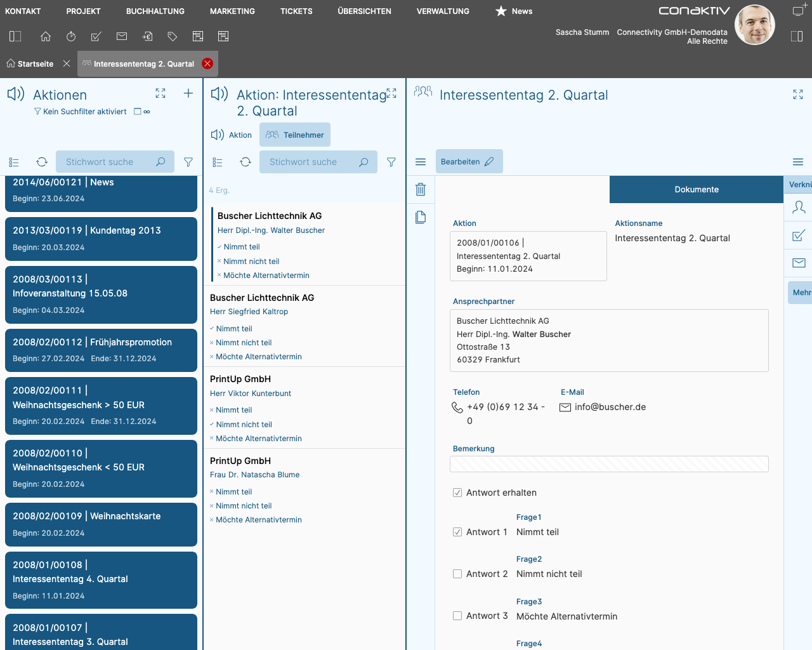The width and height of the screenshot is (812, 650).
Task: Open the Weihnachtskarte action card
Action: click(x=101, y=524)
